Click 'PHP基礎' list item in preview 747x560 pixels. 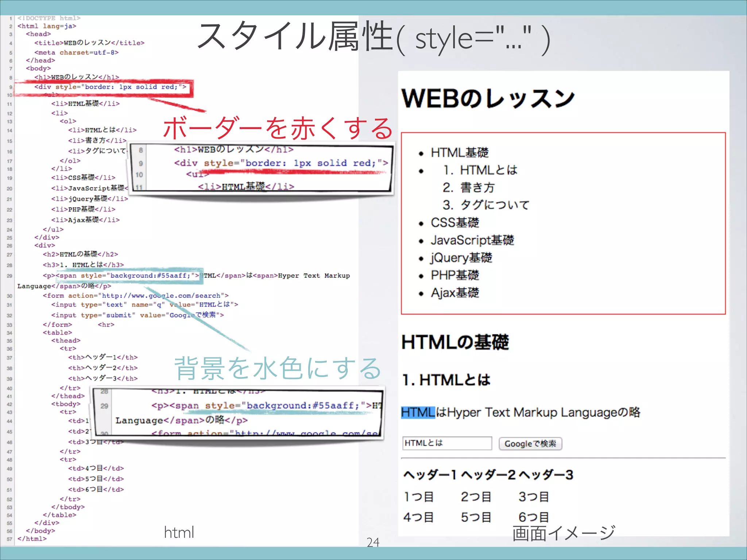click(455, 275)
